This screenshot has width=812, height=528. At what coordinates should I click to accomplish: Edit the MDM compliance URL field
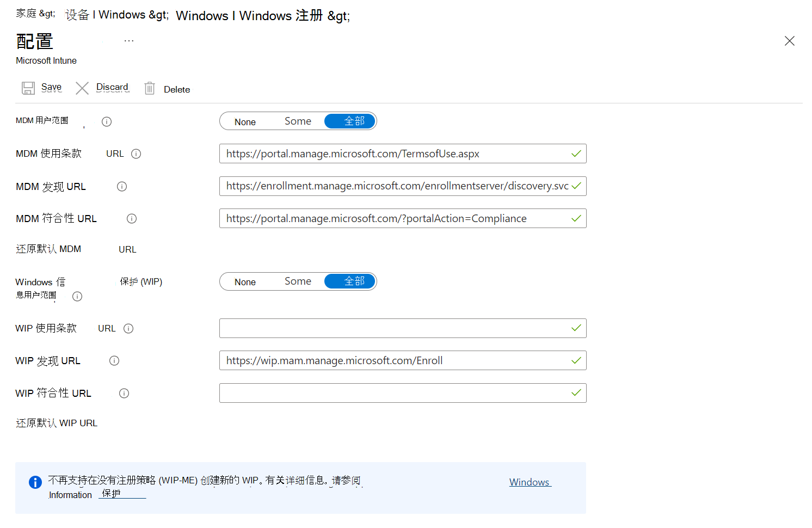pyautogui.click(x=403, y=218)
